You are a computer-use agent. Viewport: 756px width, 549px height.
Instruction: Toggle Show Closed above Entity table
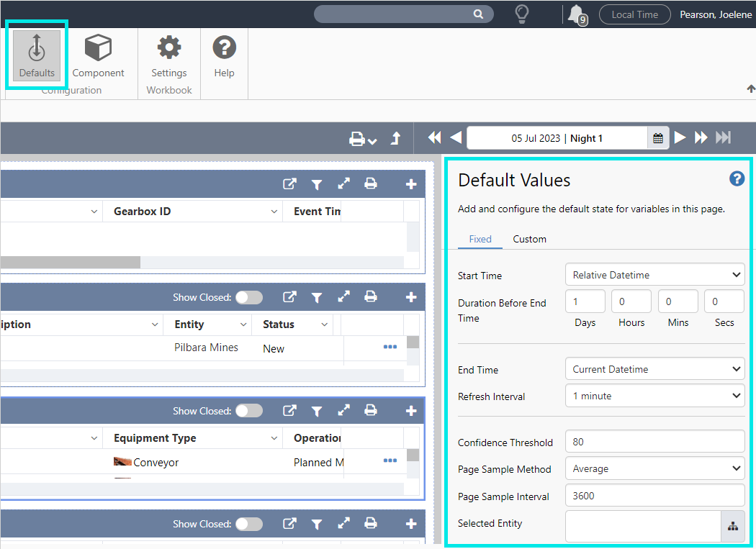[249, 297]
